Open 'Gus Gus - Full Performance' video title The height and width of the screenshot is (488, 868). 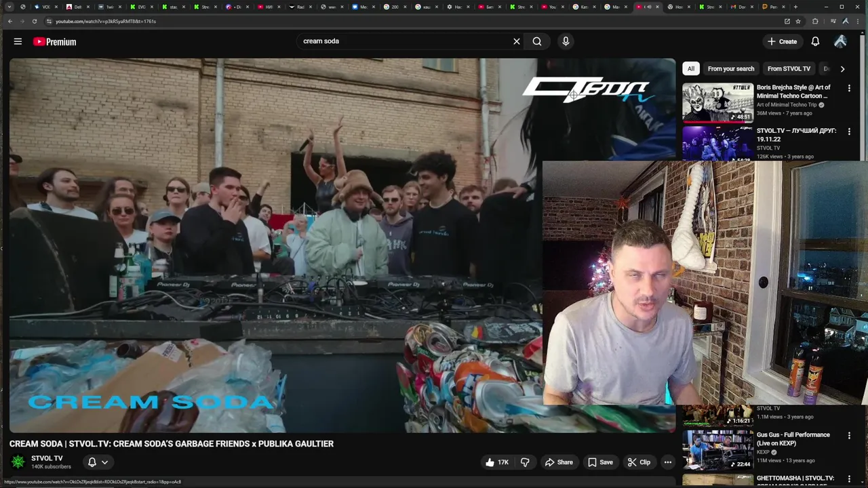(x=793, y=439)
